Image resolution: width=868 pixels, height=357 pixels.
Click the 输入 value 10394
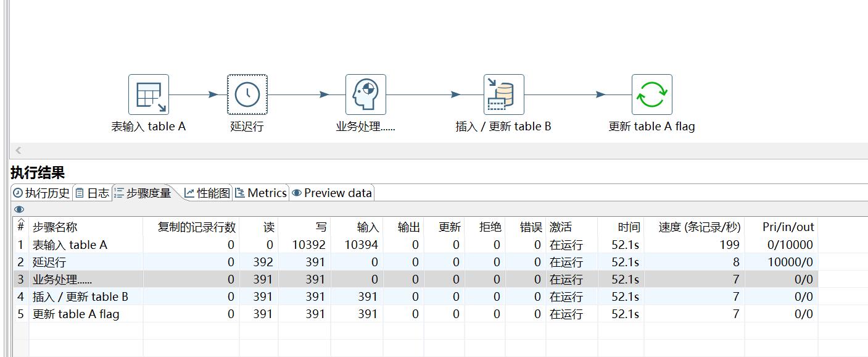coord(361,245)
